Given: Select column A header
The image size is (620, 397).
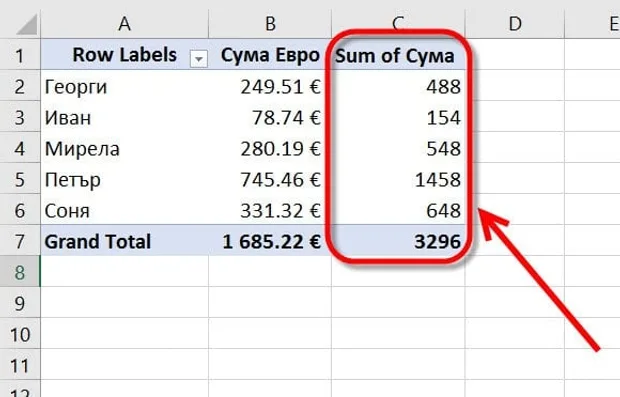Looking at the screenshot, I should click(125, 24).
